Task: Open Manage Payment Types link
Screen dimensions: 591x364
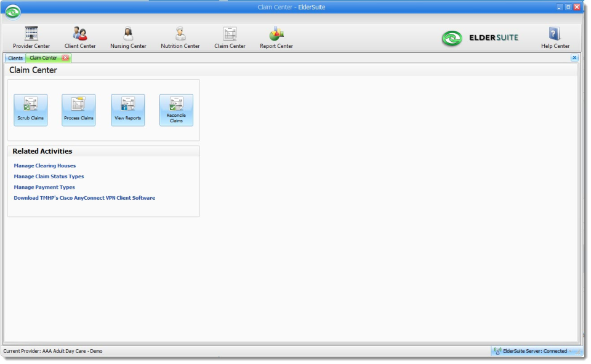Action: (44, 187)
